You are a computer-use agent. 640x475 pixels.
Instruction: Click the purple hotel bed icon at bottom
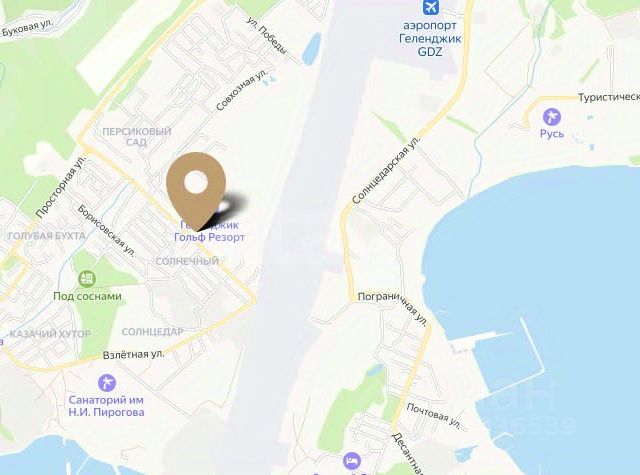click(352, 461)
